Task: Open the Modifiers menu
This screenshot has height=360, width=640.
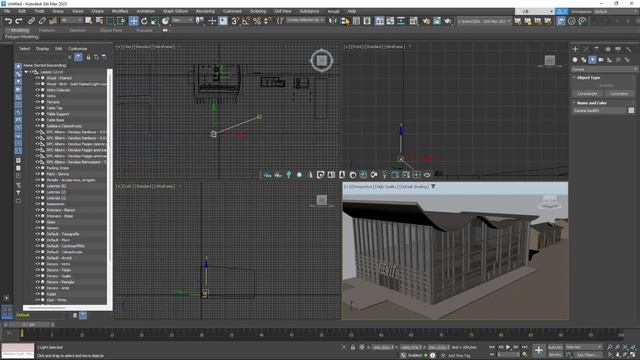Action: click(x=120, y=11)
